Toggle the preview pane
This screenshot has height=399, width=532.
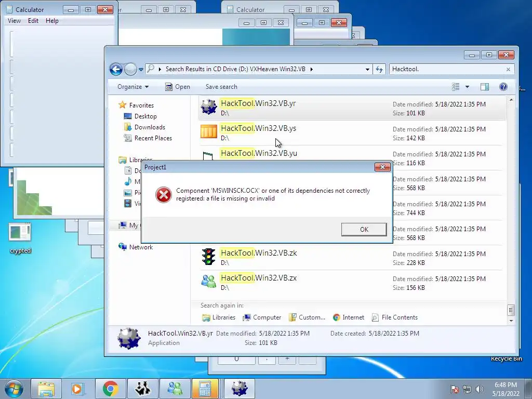485,87
